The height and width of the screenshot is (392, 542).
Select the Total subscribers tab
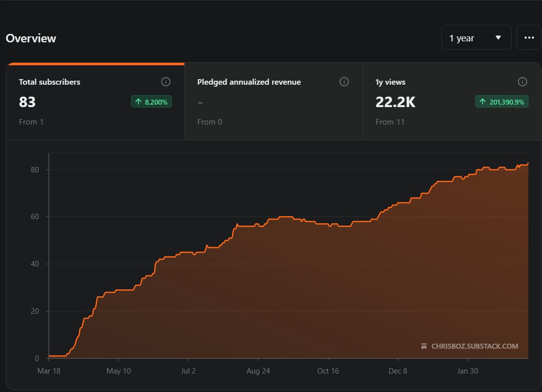[x=96, y=102]
